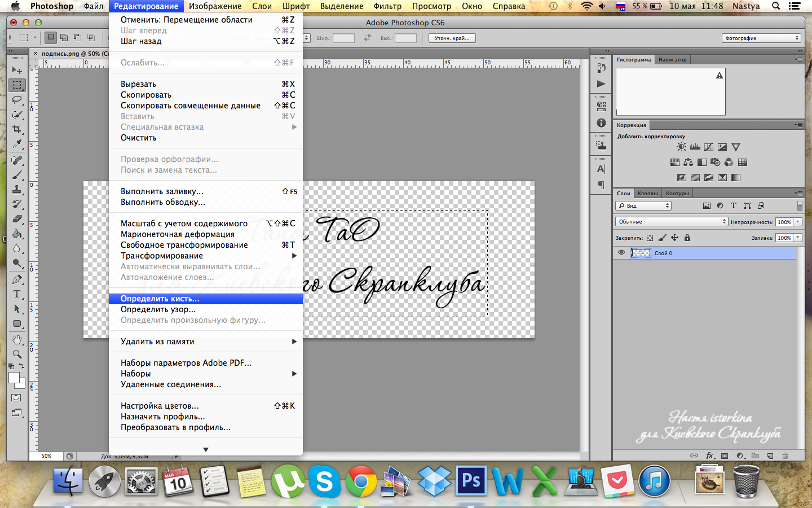
Task: Add a Brightness/Contrast adjustment
Action: (682, 147)
